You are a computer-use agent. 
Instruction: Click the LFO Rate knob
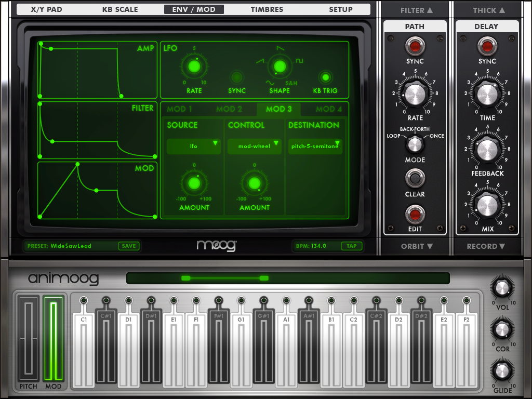tap(194, 66)
